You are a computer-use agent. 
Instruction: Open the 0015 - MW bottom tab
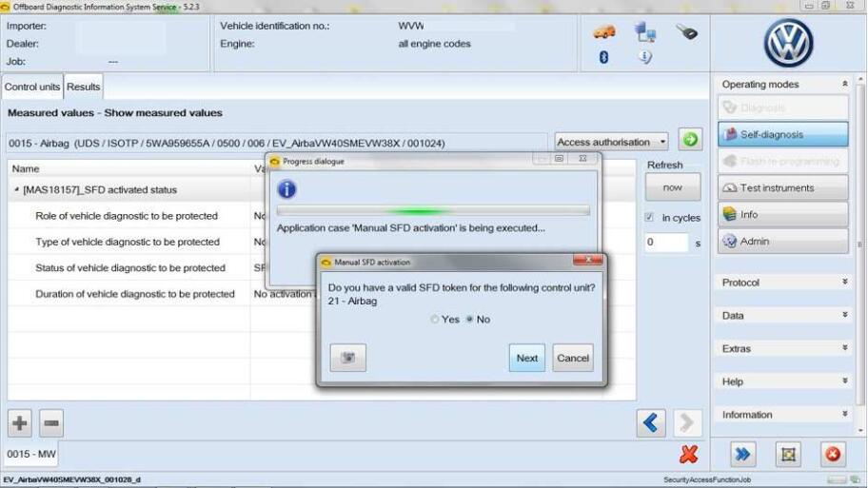tap(31, 455)
